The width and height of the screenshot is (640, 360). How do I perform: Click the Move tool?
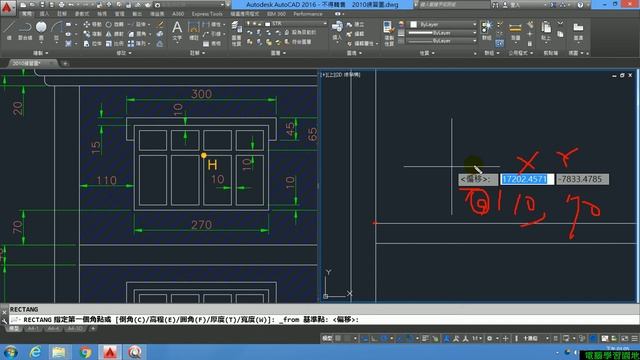pos(93,24)
